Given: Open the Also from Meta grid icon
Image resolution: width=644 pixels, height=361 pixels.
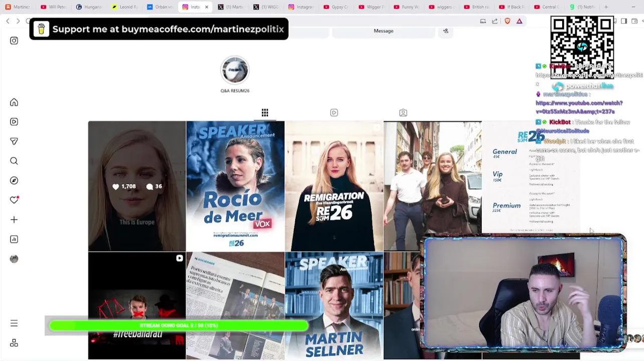Looking at the screenshot, I should coord(14,343).
